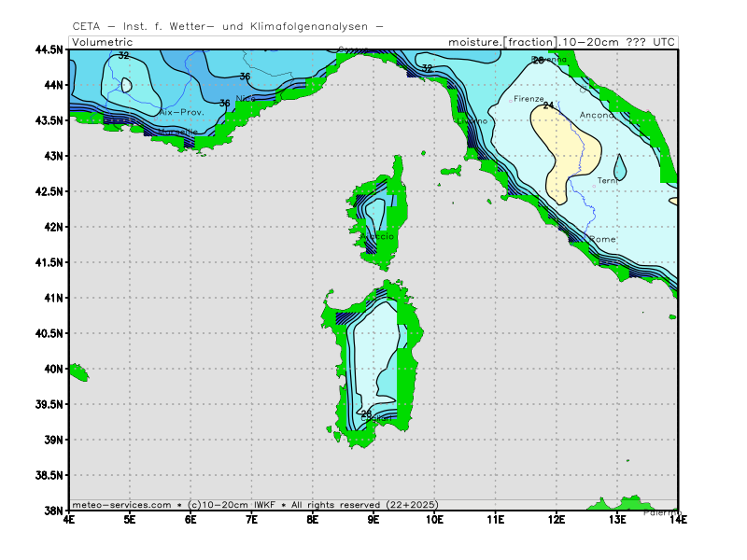Click the 14E longitude axis label
747x560 pixels.
point(678,519)
